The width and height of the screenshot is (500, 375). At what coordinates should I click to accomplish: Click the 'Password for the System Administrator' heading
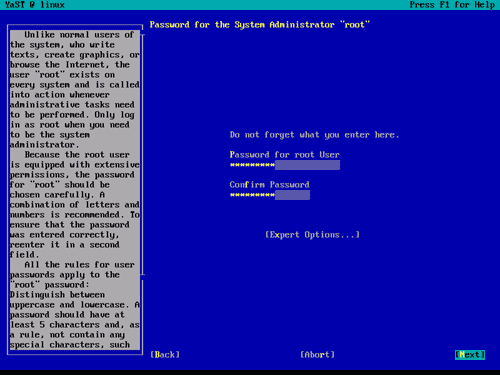[260, 25]
